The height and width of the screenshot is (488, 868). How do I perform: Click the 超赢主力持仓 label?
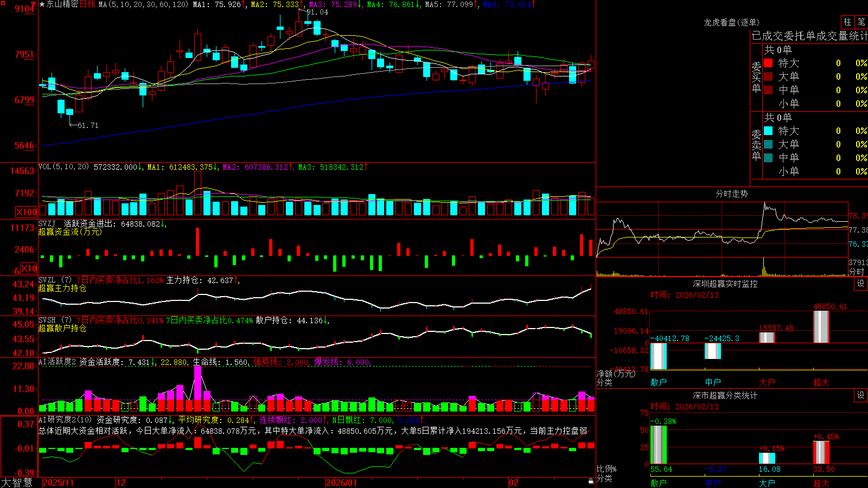coord(62,288)
